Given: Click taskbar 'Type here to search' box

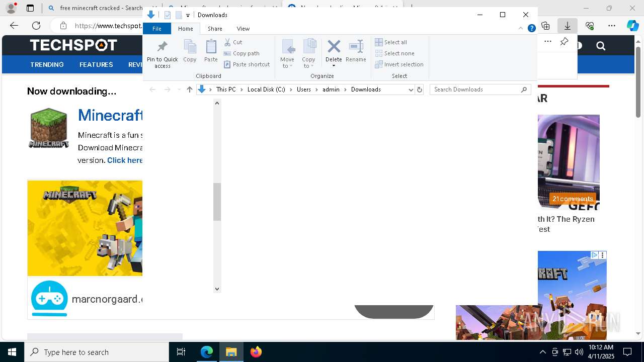Looking at the screenshot, I should 97,352.
